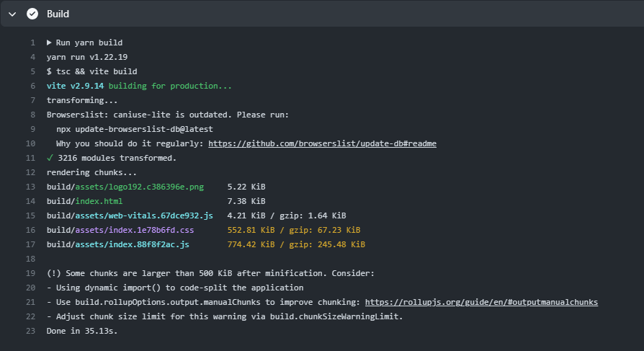Select log line number 10

click(x=30, y=143)
